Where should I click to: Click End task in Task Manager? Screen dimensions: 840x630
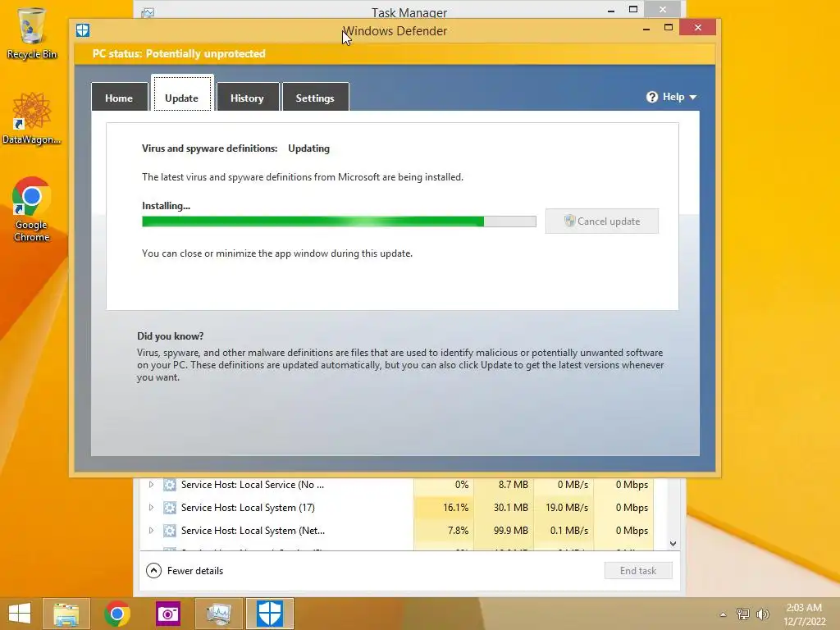click(x=638, y=571)
